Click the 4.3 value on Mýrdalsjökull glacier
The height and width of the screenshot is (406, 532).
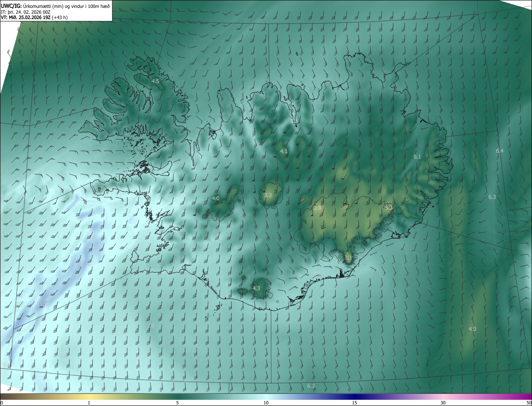pyautogui.click(x=256, y=288)
